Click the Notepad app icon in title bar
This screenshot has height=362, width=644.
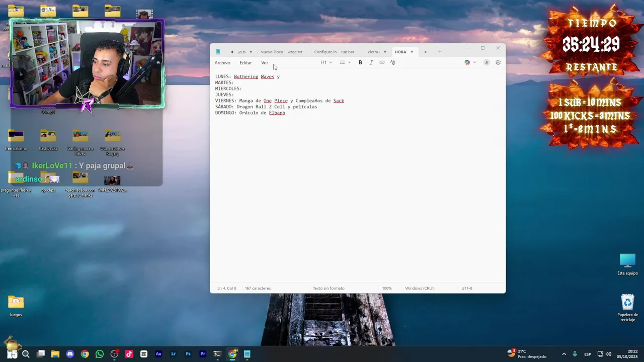[218, 52]
